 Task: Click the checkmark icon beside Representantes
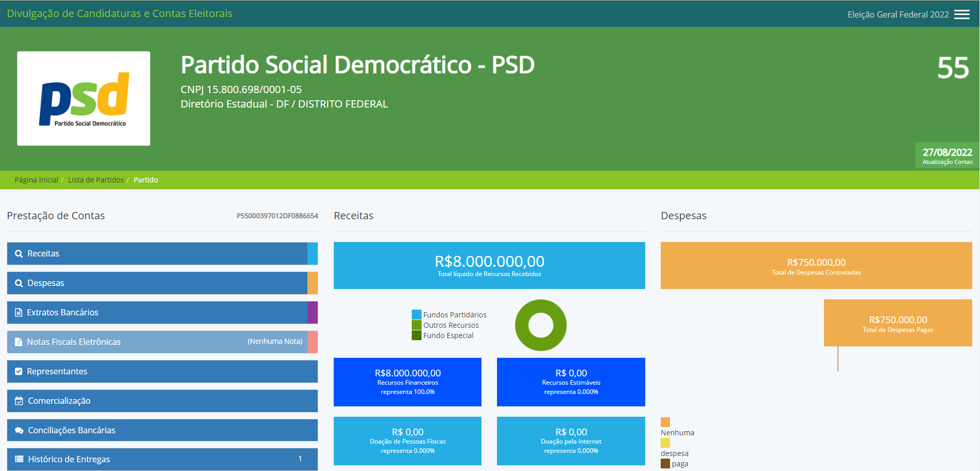[x=19, y=371]
